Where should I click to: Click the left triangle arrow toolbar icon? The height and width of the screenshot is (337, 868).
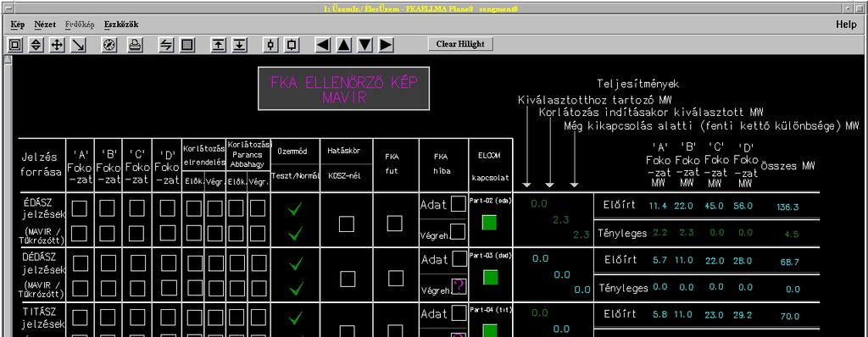coord(323,45)
